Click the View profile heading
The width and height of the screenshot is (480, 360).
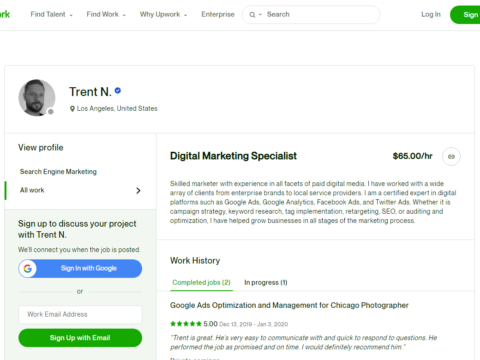click(x=41, y=148)
